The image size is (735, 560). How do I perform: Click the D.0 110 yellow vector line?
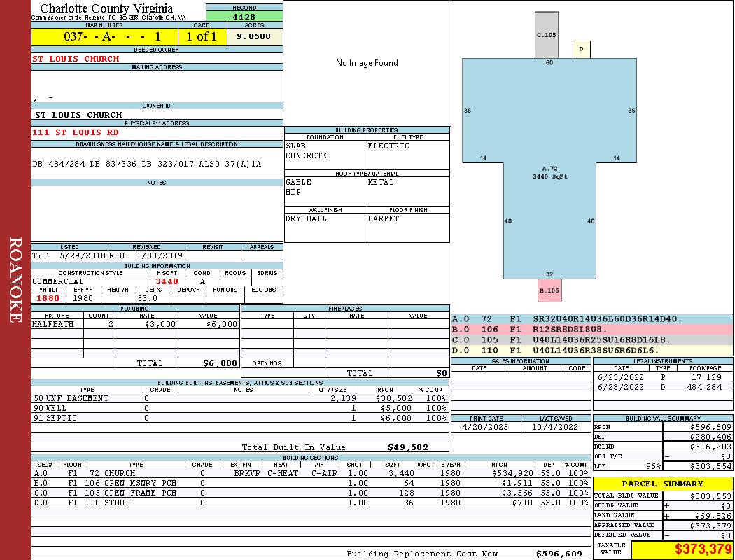(x=592, y=350)
